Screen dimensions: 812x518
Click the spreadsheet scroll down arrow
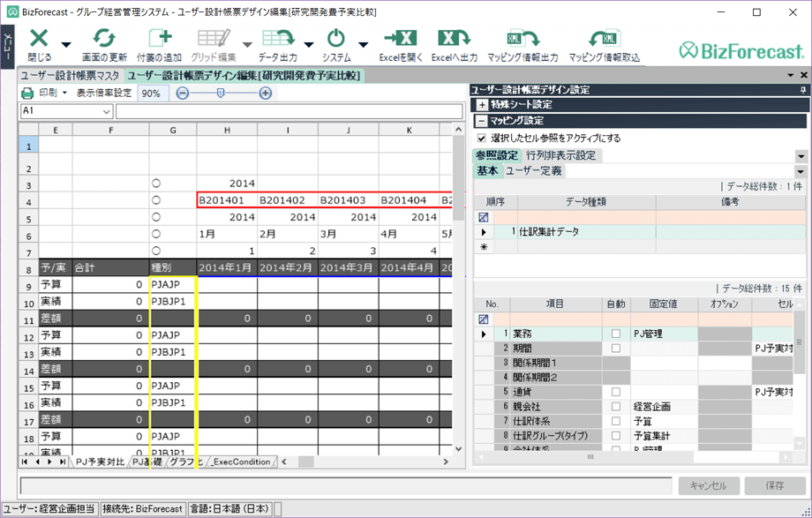(x=458, y=448)
